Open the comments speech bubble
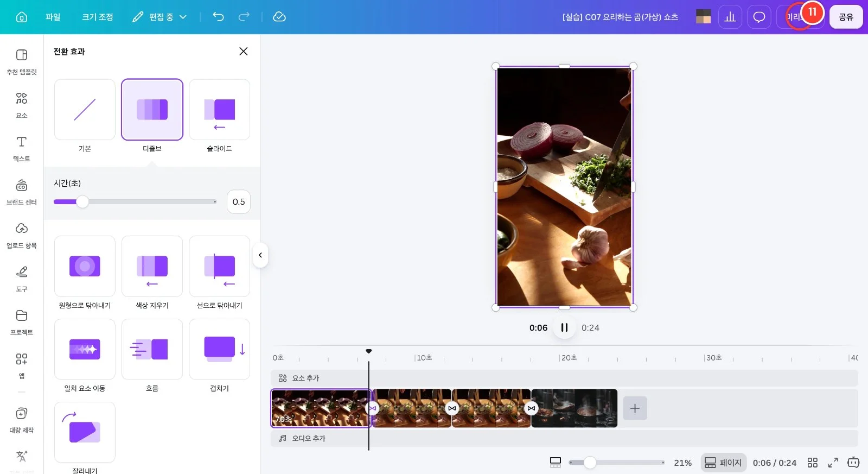 coord(759,17)
